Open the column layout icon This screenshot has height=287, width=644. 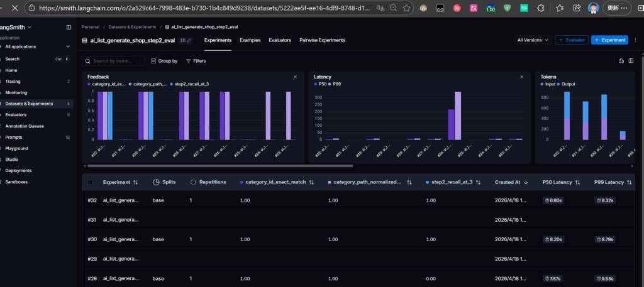pyautogui.click(x=631, y=61)
